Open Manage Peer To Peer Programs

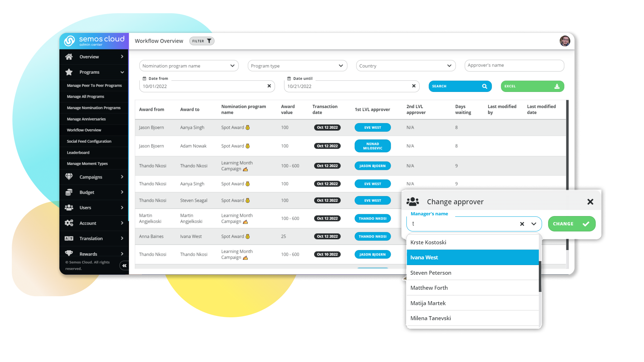[94, 85]
